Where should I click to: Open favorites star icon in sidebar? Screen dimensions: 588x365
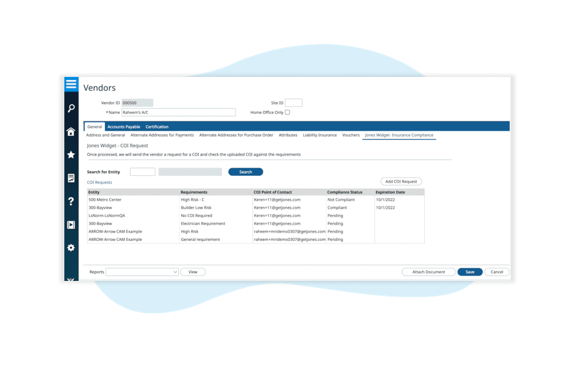click(71, 155)
